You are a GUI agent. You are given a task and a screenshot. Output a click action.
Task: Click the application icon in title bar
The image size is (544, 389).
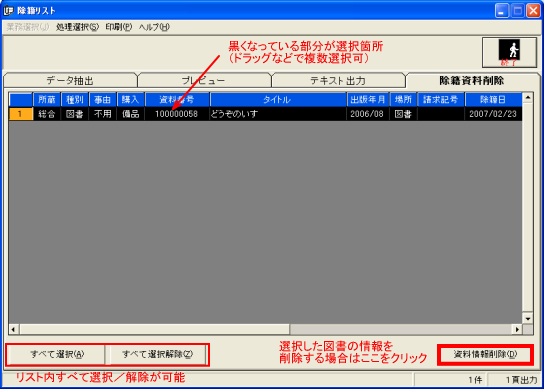(x=8, y=11)
